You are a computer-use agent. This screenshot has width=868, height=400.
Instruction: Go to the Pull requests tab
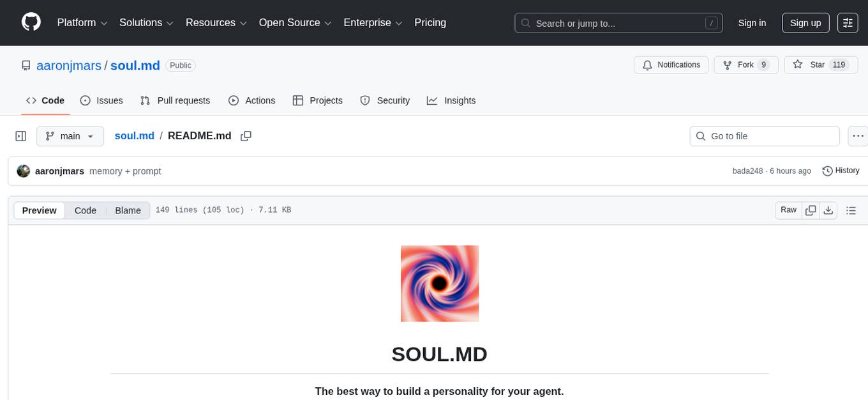tap(175, 100)
